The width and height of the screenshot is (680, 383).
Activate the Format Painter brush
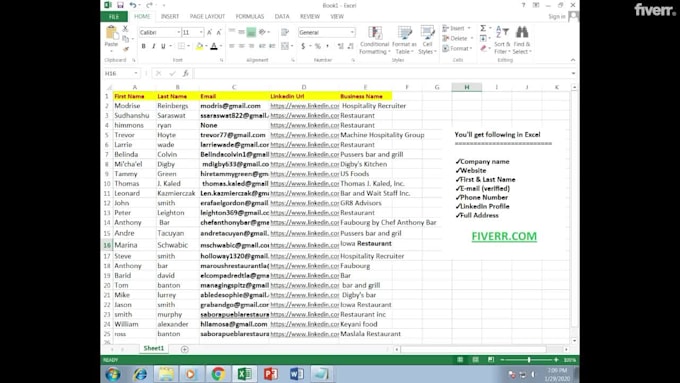pyautogui.click(x=125, y=49)
